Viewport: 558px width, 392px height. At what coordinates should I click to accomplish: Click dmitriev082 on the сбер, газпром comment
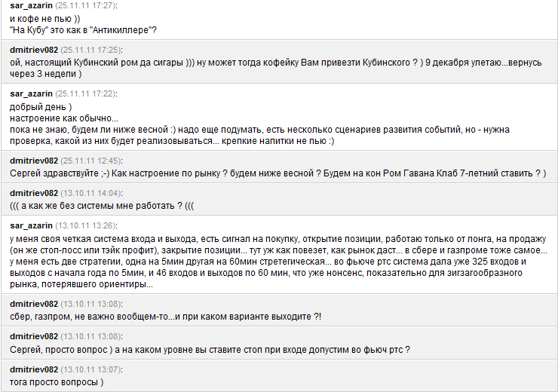pos(34,304)
